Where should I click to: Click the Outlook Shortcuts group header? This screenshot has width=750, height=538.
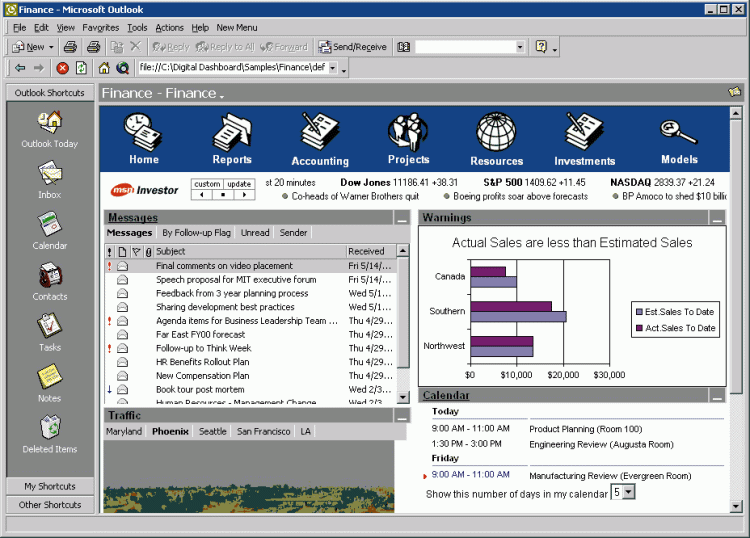coord(49,93)
